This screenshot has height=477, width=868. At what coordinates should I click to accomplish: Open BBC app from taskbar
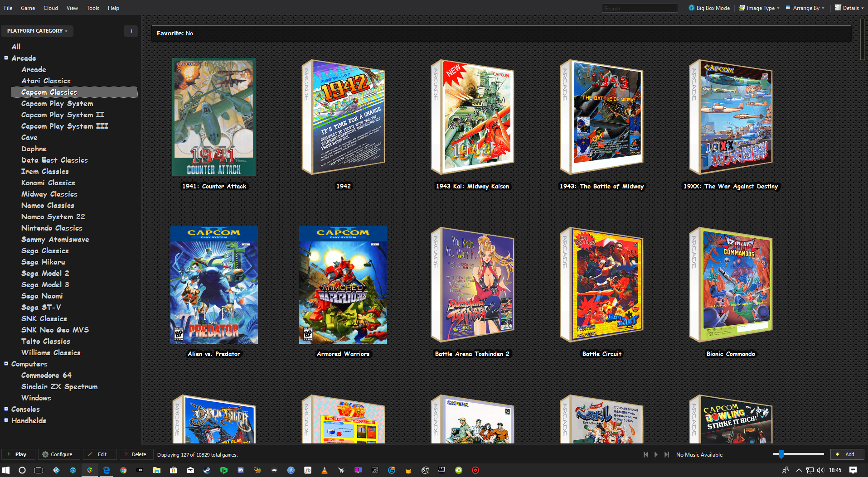click(x=140, y=470)
